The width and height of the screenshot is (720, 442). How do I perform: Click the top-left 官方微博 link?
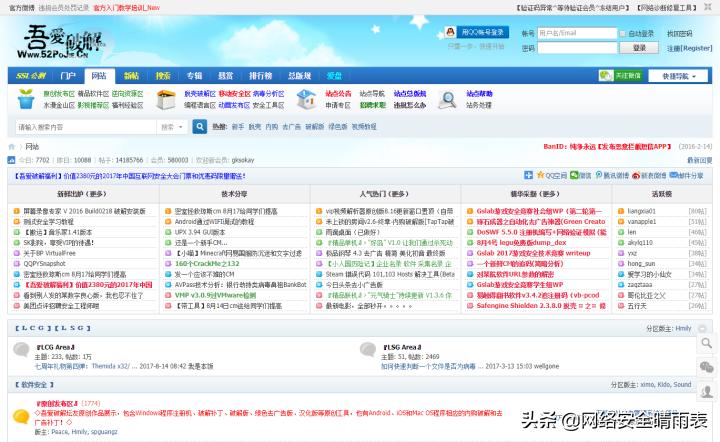[22, 8]
